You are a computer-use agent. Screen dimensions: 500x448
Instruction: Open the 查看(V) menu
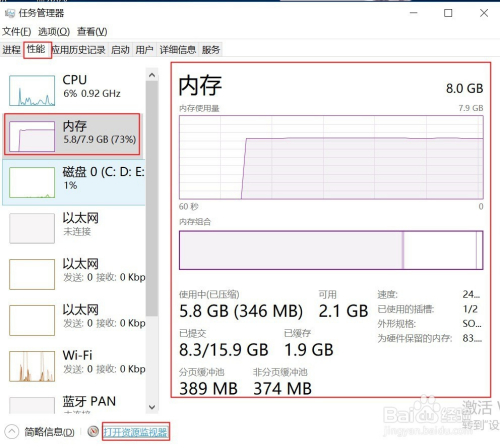(x=92, y=32)
